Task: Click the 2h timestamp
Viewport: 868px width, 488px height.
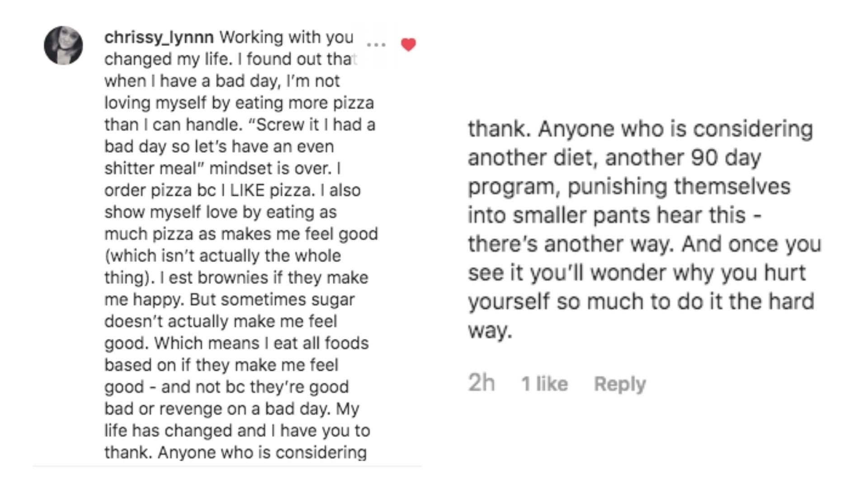Action: [481, 383]
